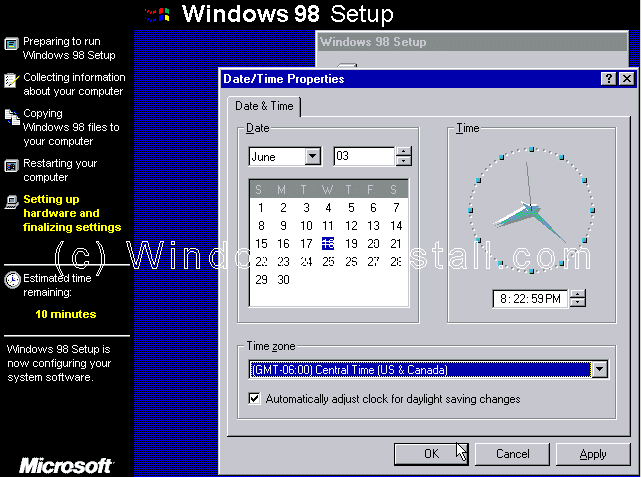Select day 19 in the calendar
The image size is (642, 477).
351,244
